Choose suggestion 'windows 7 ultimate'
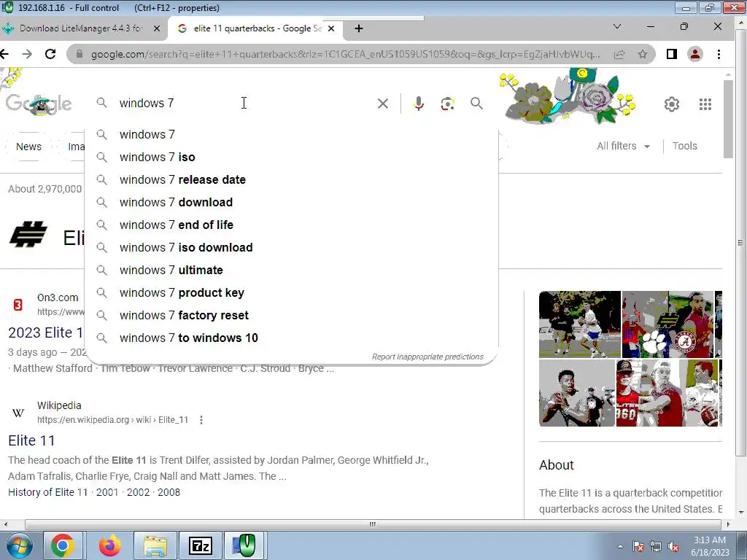Screen dimensions: 747x560 pyautogui.click(x=292, y=270)
